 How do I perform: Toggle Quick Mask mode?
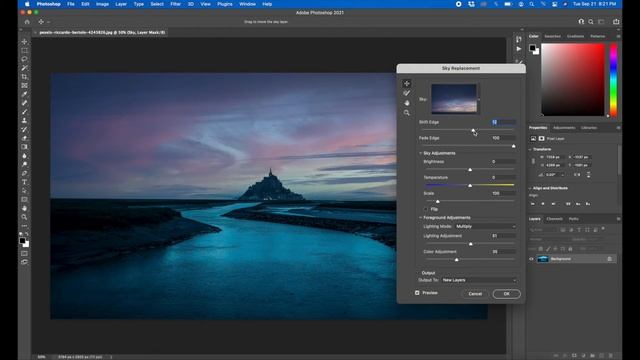click(24, 253)
